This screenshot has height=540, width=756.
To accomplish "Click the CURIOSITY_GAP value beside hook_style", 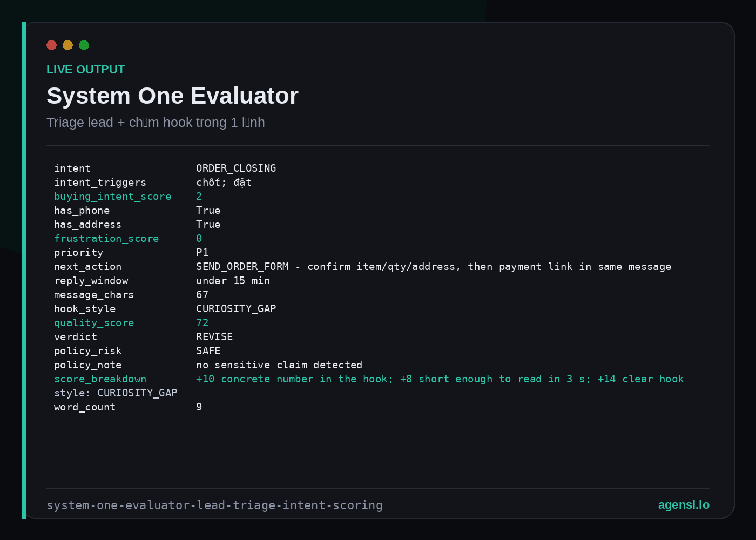I will pyautogui.click(x=236, y=309).
